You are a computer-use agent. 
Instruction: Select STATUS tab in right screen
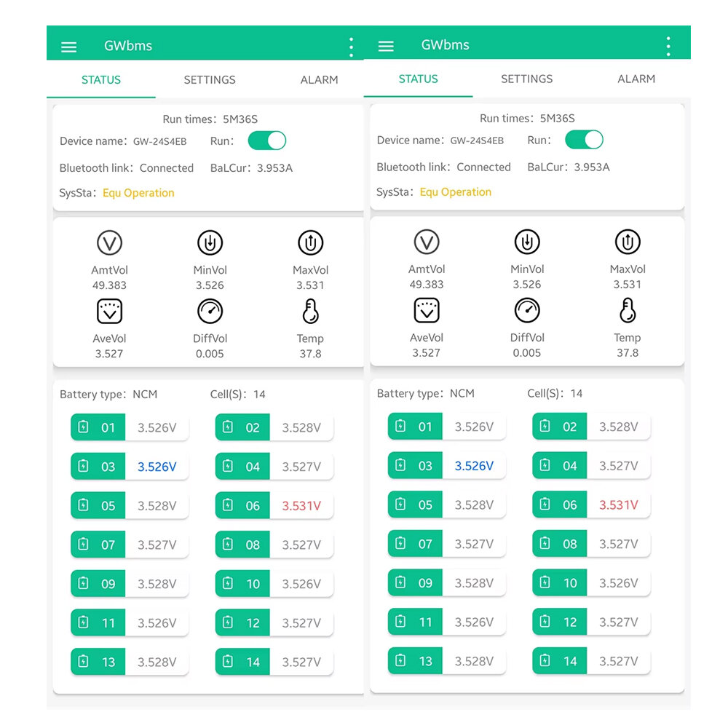[x=419, y=79]
